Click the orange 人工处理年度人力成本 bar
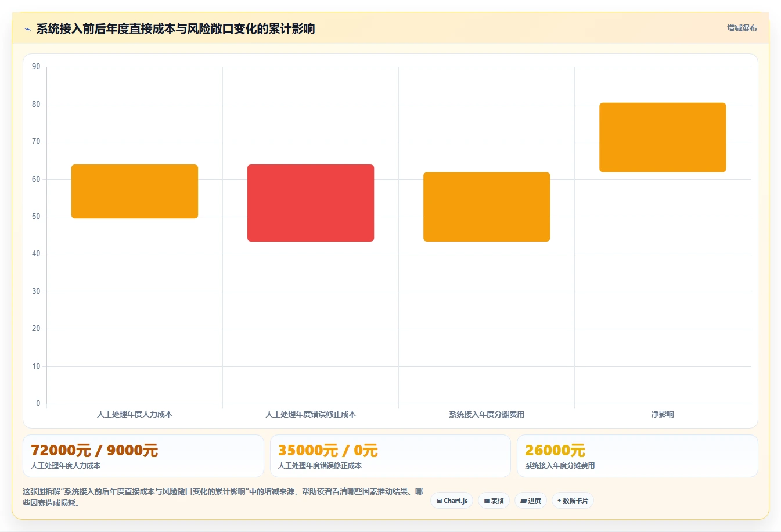Screen dimensions: 781x532 point(135,192)
